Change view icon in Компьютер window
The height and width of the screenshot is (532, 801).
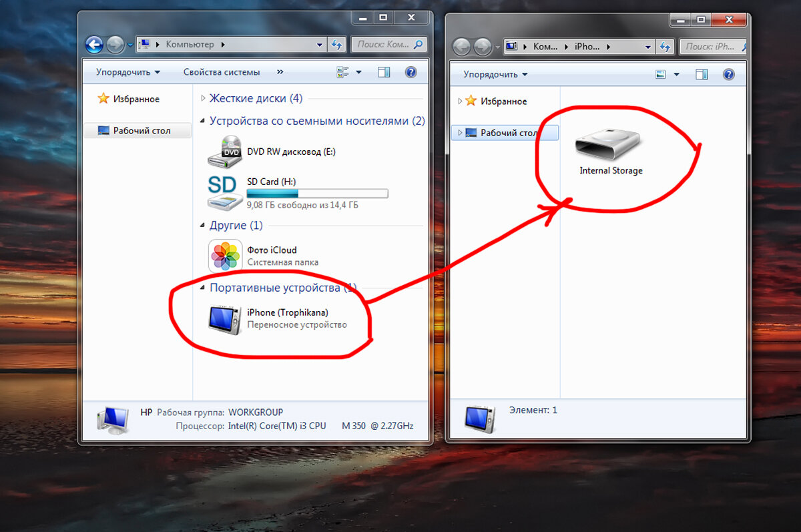coord(344,72)
